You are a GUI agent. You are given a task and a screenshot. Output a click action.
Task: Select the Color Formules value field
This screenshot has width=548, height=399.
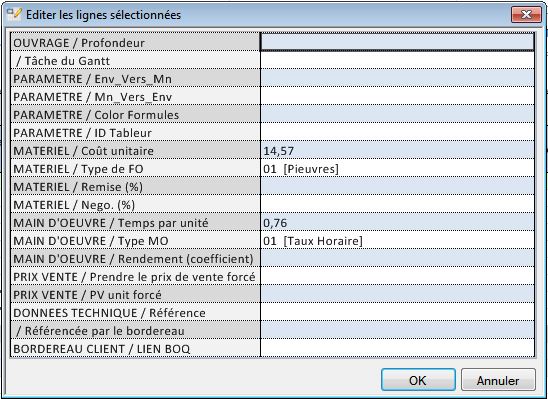tap(397, 115)
